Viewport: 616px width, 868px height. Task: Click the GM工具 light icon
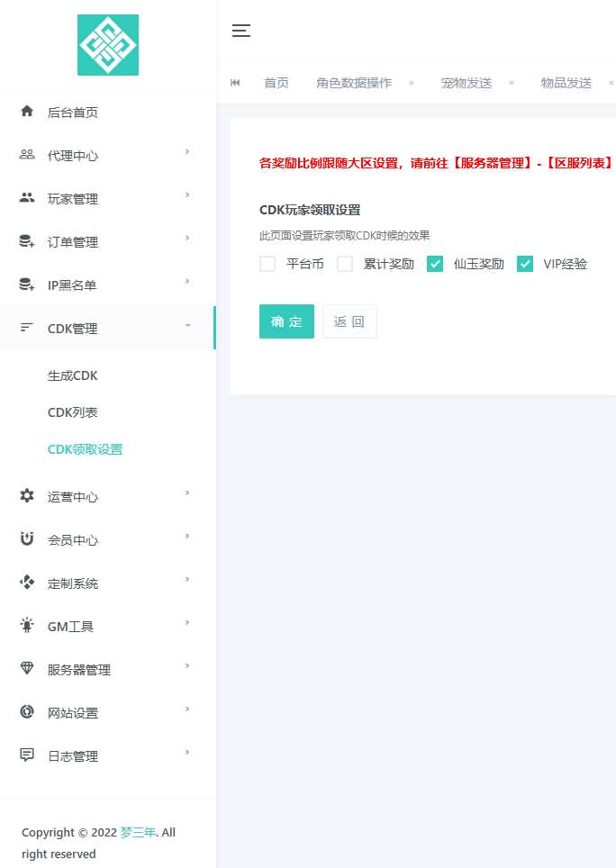point(26,625)
